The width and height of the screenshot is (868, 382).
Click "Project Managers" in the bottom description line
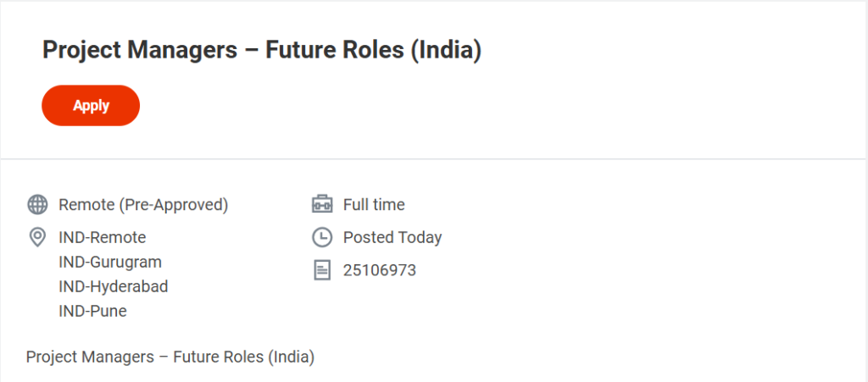[x=89, y=357]
